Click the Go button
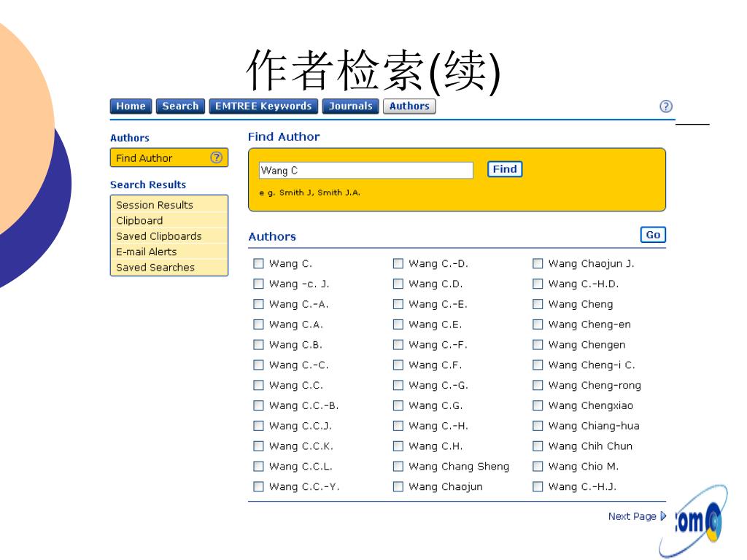The height and width of the screenshot is (560, 747). 653,235
